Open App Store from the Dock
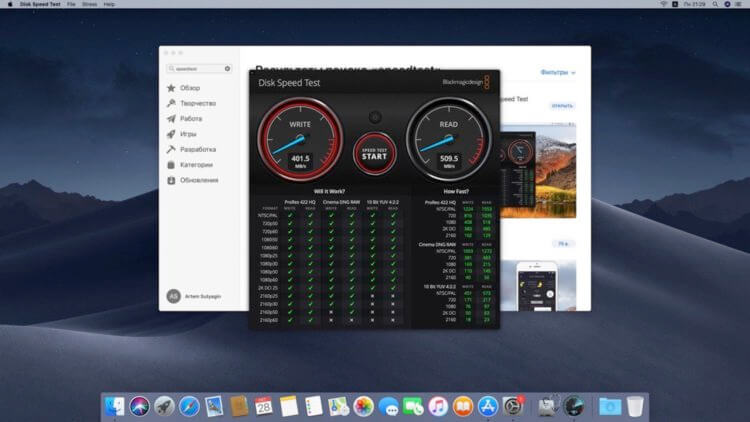The height and width of the screenshot is (422, 750). point(488,407)
